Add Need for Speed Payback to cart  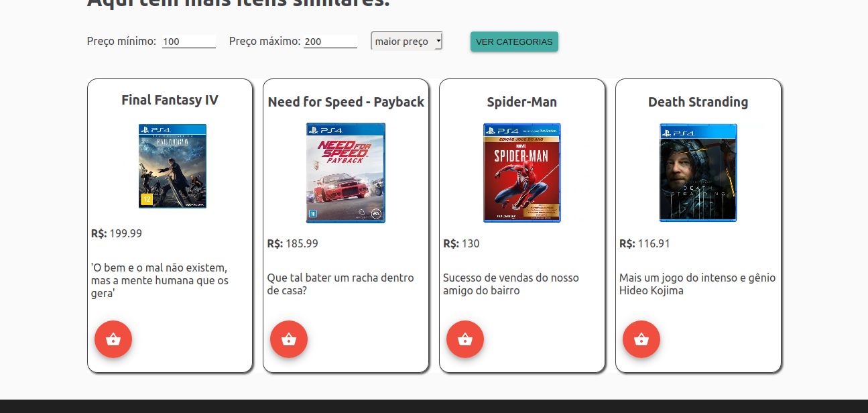(x=289, y=339)
